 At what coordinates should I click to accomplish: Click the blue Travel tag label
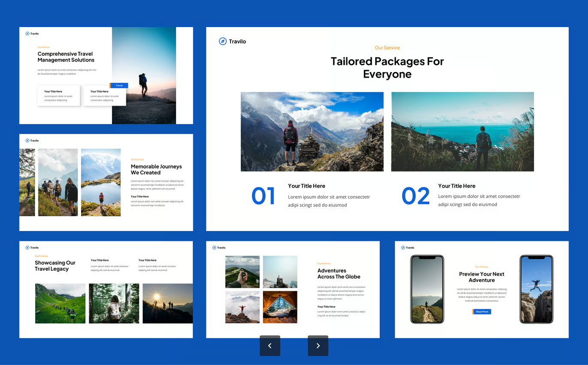[119, 85]
